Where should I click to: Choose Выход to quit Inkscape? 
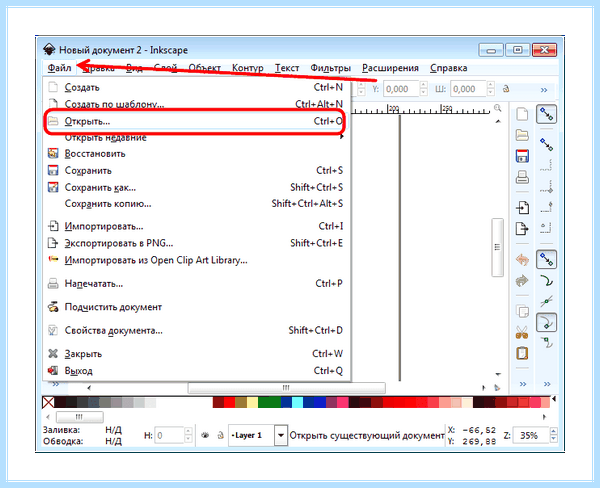196,370
